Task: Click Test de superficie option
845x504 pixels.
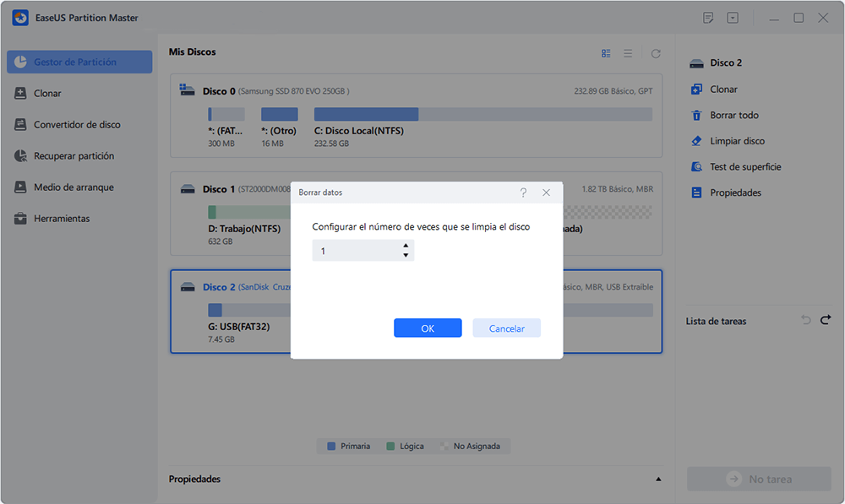Action: click(x=745, y=166)
